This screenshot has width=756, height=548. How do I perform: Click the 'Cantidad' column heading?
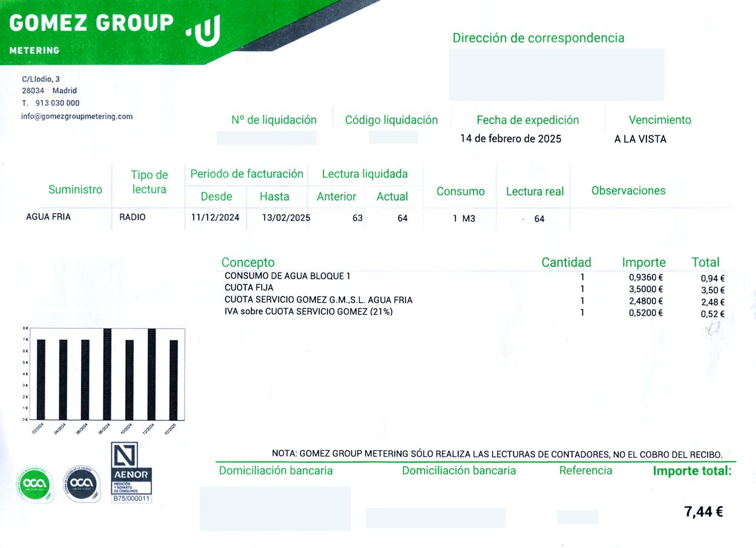[566, 263]
